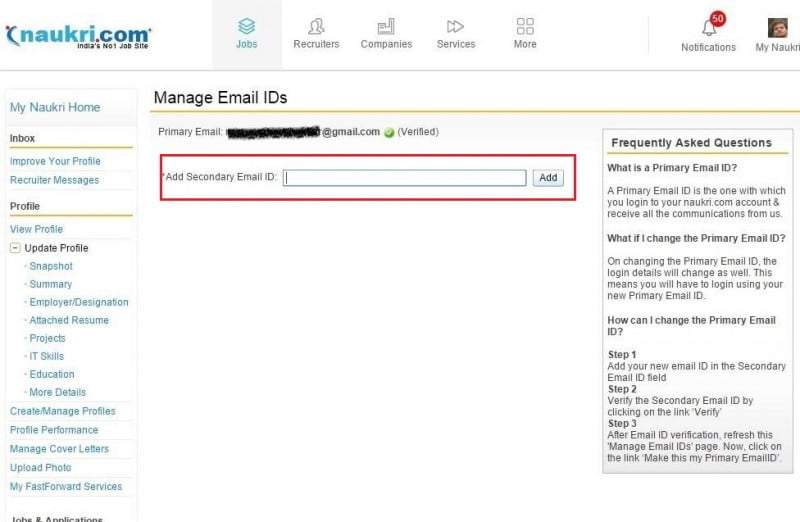Open the More grid icon
The width and height of the screenshot is (800, 522).
click(525, 27)
